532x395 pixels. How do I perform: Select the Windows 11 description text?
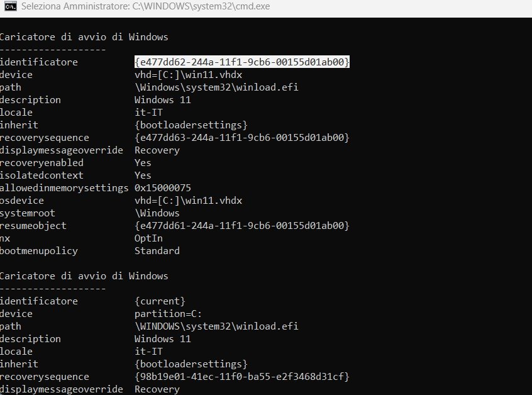point(162,99)
